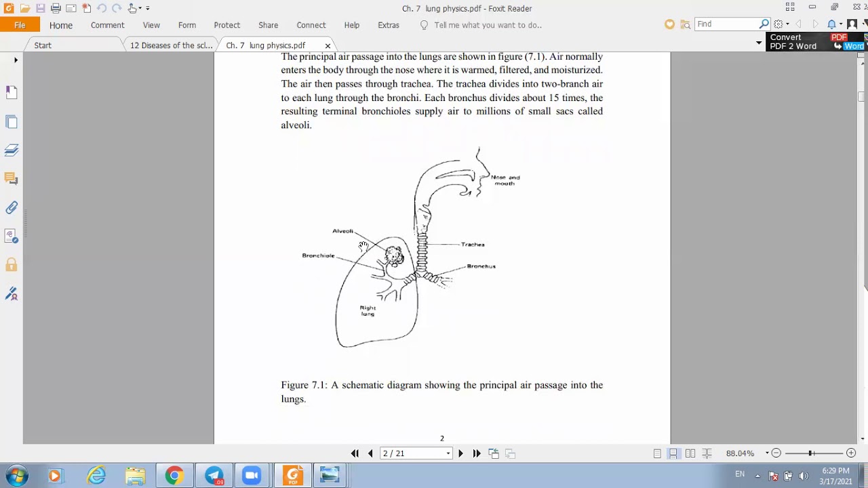Select single page view mode
This screenshot has width=868, height=488.
pyautogui.click(x=657, y=453)
